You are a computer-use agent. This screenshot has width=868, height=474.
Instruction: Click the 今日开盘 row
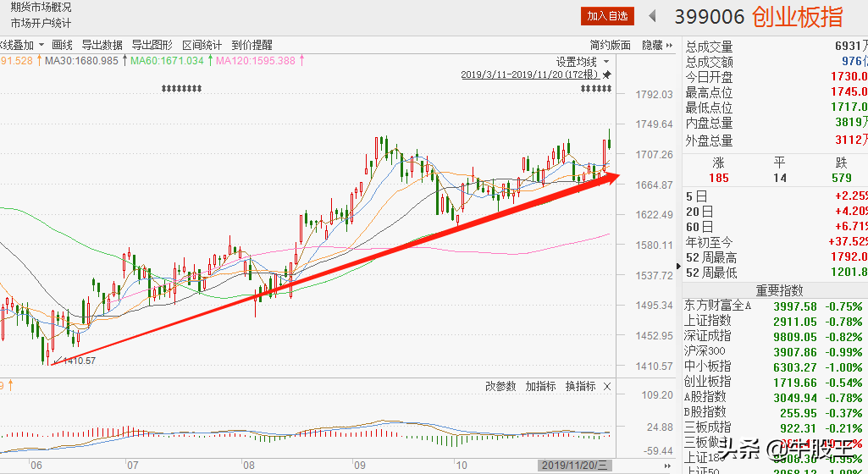pos(775,77)
